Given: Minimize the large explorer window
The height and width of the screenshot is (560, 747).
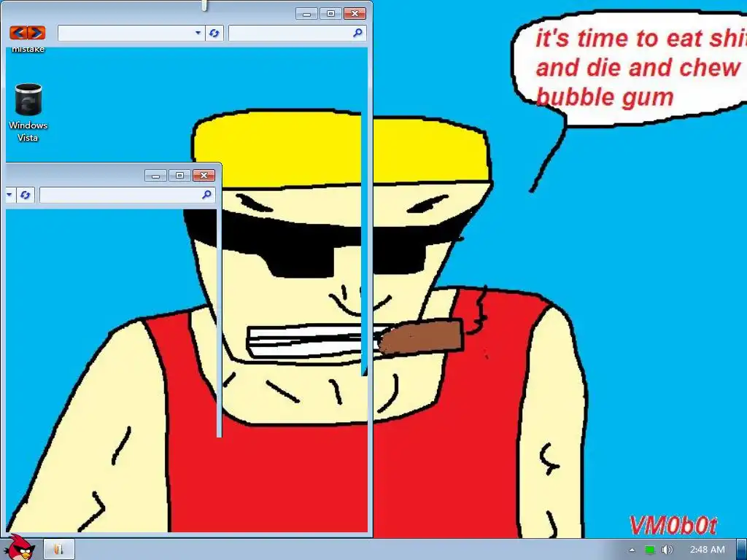Looking at the screenshot, I should click(306, 14).
